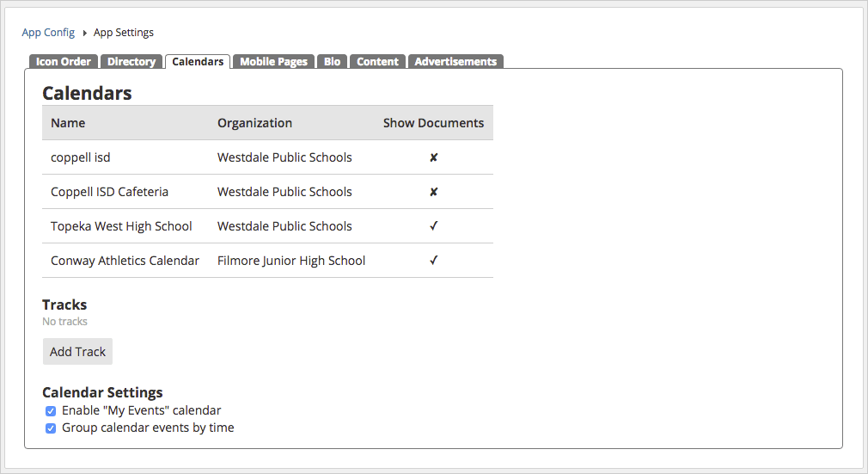
Task: Select the Coppell ISD Cafeteria calendar name
Action: (x=110, y=192)
